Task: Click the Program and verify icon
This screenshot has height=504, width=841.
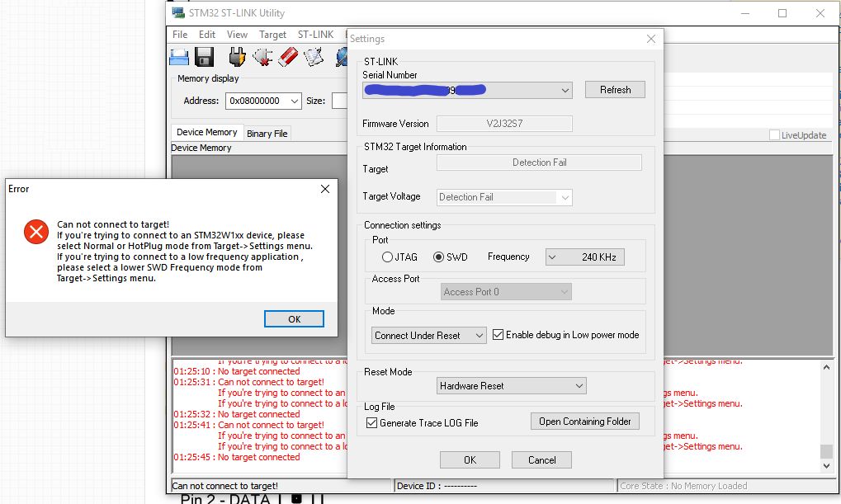Action: click(314, 57)
